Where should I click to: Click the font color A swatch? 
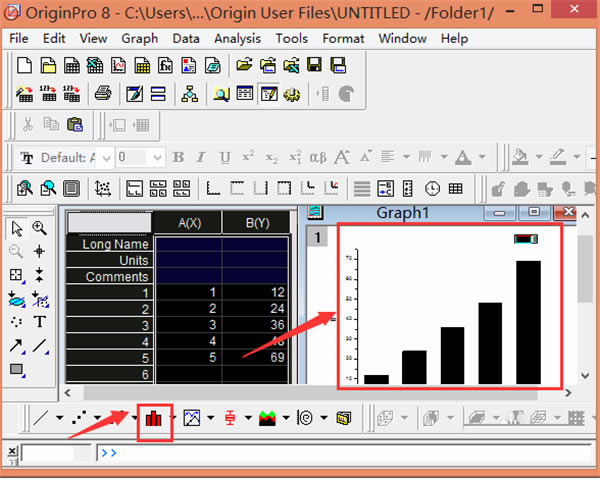(x=463, y=157)
